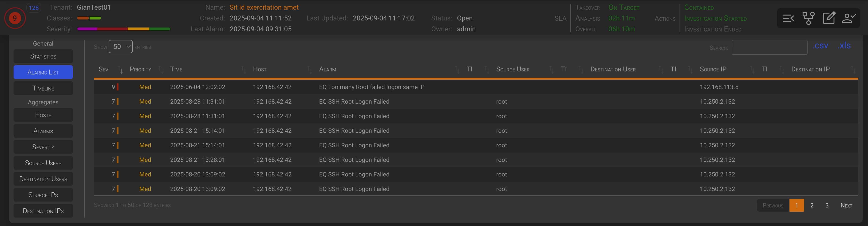The image size is (868, 226).
Task: Open the workflow diagram icon
Action: [x=808, y=18]
